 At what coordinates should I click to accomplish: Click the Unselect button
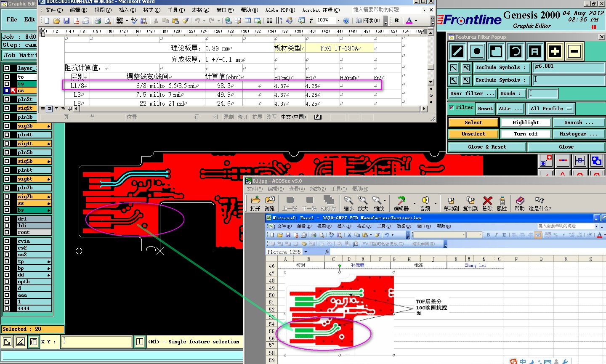(x=473, y=134)
